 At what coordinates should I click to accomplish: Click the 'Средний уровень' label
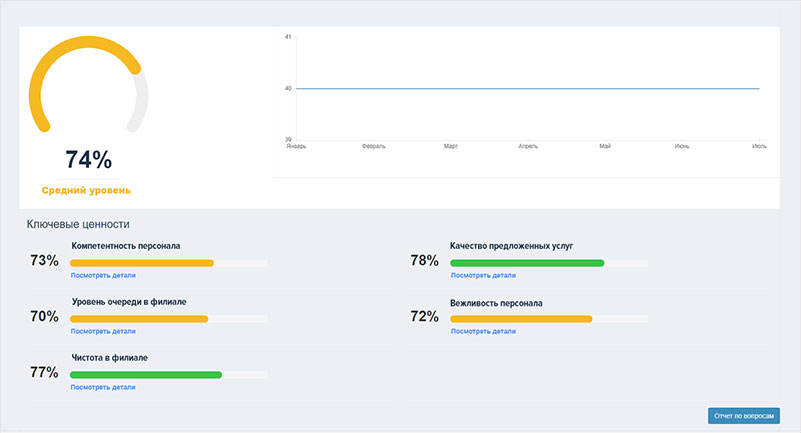click(86, 190)
